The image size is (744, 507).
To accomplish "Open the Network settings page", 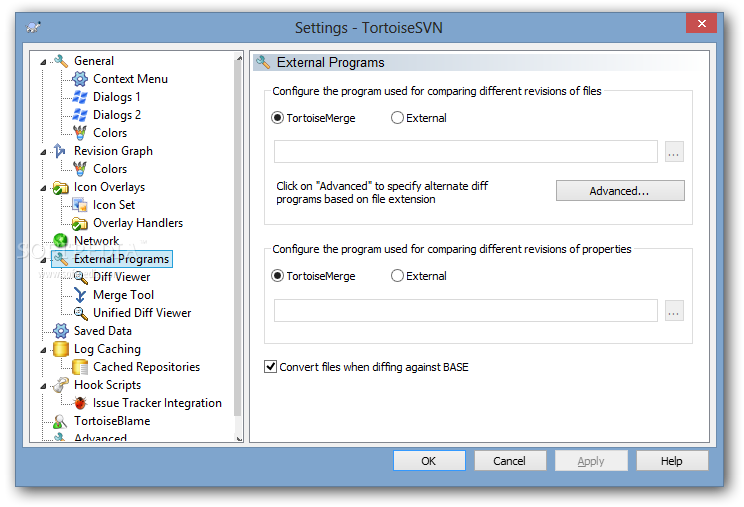I will pyautogui.click(x=97, y=241).
